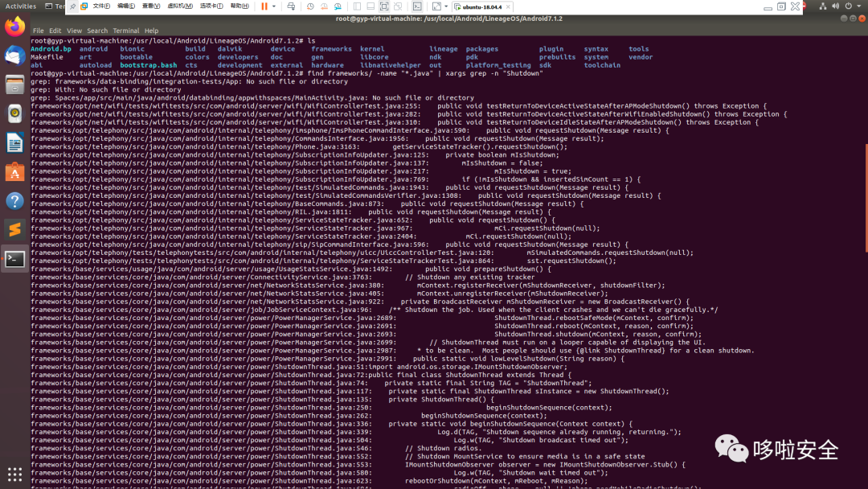
Task: Revert to snapshot toolbar icon
Action: (324, 6)
